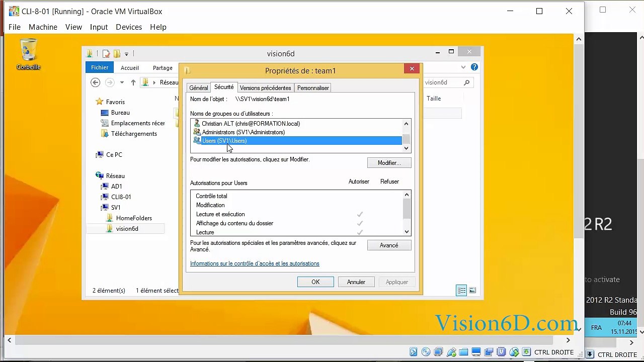Image resolution: width=644 pixels, height=362 pixels.
Task: Open the Versions précédentes tab
Action: (x=265, y=88)
